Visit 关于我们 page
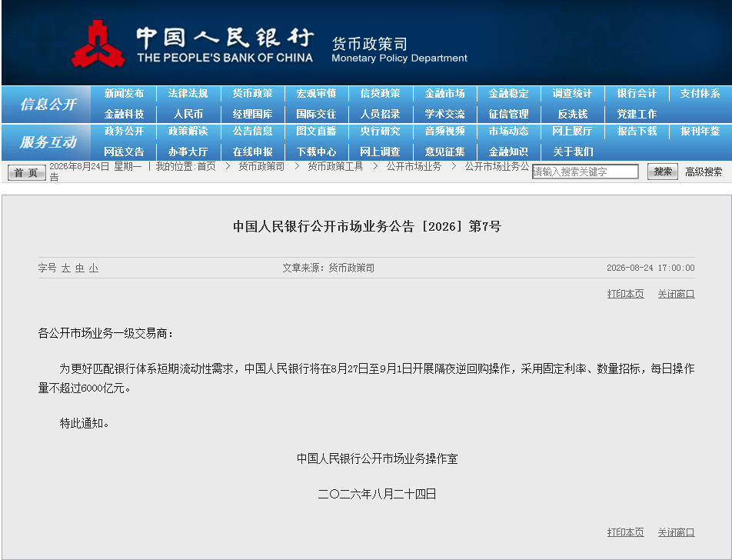The image size is (732, 560). [572, 152]
